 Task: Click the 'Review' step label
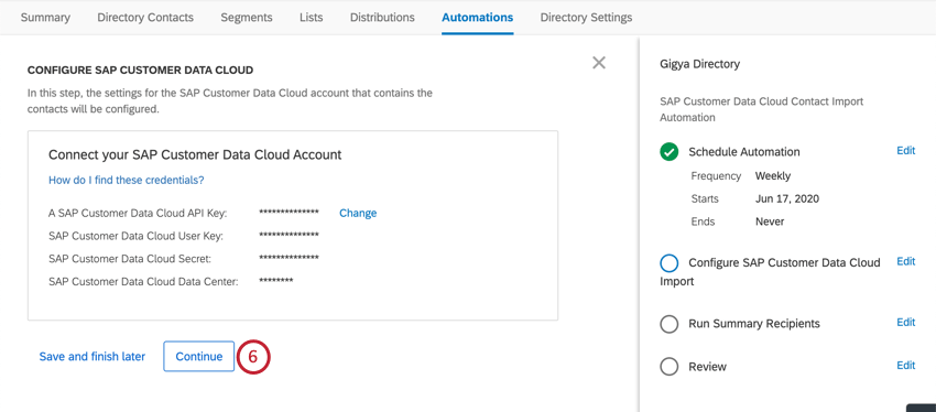tap(707, 367)
